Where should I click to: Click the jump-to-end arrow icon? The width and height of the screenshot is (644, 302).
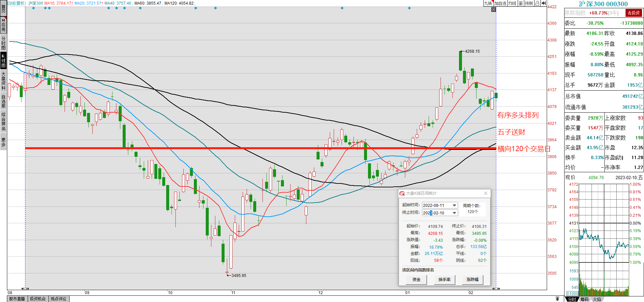tap(544, 3)
